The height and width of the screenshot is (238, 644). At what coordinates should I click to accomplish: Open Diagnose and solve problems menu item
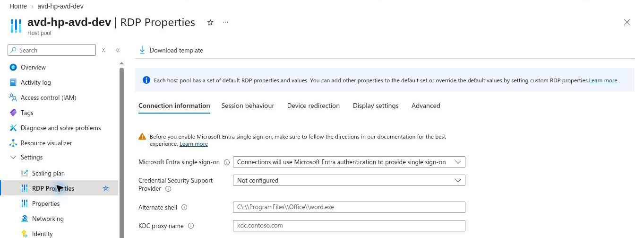point(61,128)
